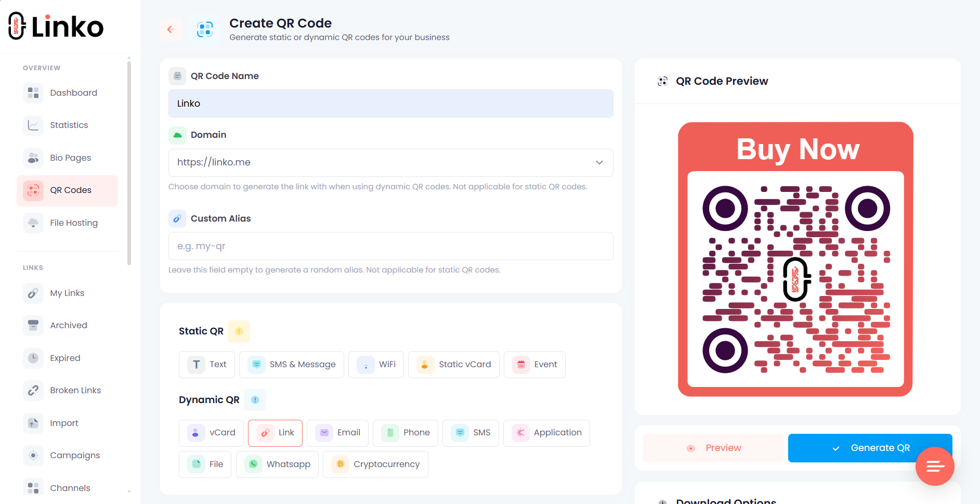980x504 pixels.
Task: Go back using the red arrow button
Action: (171, 30)
